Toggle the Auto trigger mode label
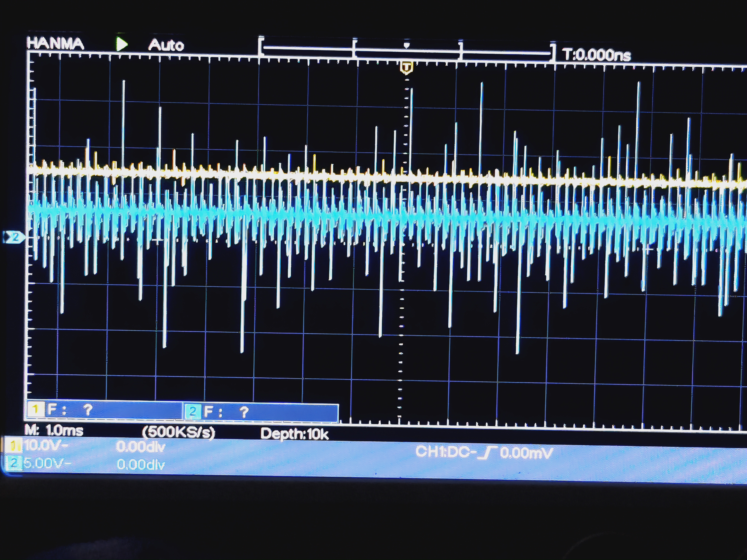 pos(166,45)
